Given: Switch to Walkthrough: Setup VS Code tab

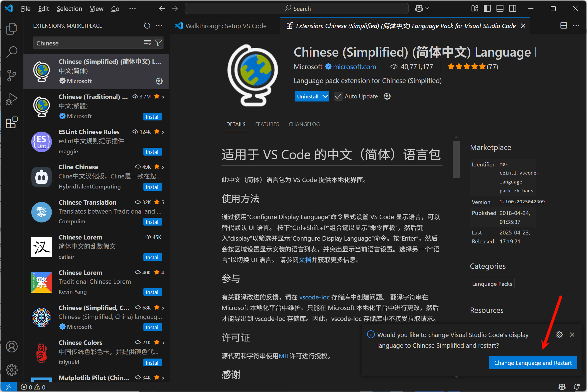Looking at the screenshot, I should click(225, 26).
